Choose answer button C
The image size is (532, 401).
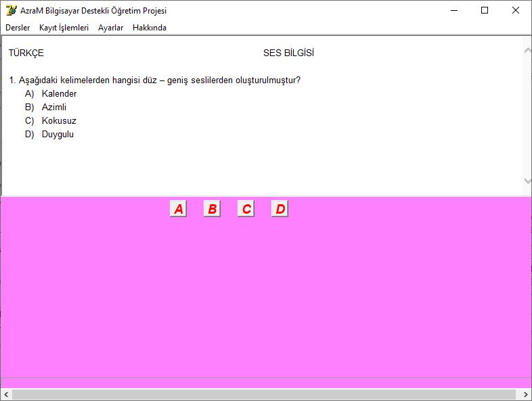point(246,208)
